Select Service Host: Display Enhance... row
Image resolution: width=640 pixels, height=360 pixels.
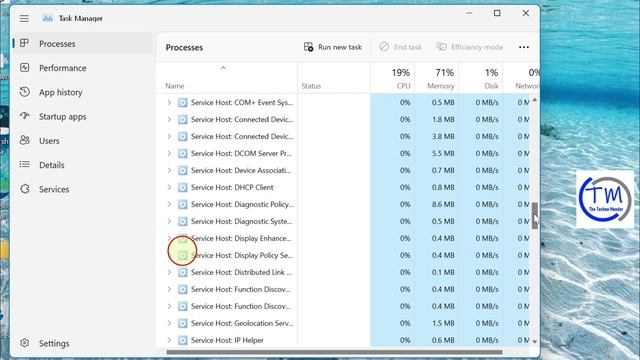click(343, 238)
